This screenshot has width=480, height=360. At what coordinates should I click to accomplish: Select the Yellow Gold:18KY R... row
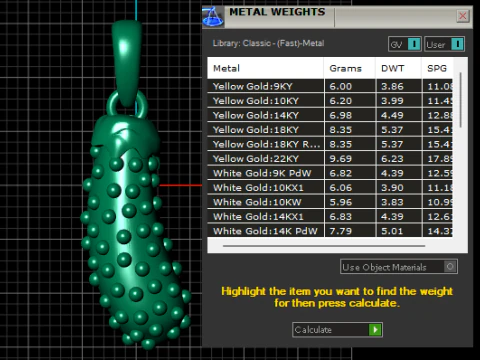point(330,144)
